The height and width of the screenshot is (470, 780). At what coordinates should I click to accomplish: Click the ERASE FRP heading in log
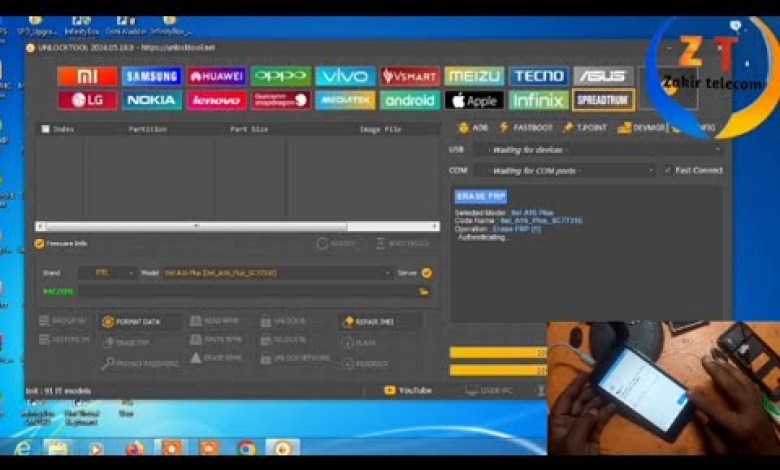coord(481,196)
